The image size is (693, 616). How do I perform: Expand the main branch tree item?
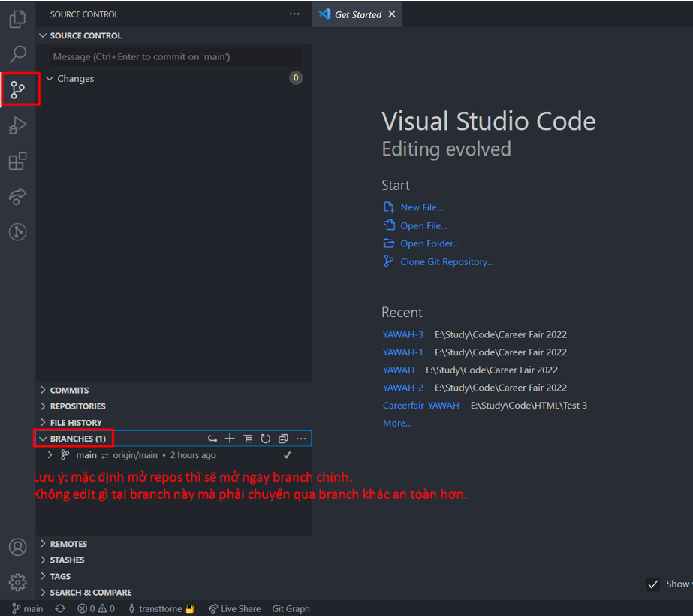50,455
